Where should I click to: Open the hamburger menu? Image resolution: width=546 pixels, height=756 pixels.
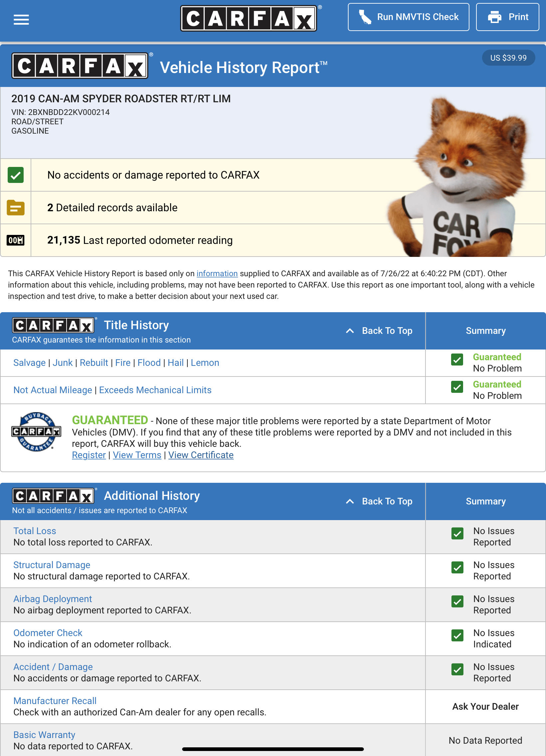(21, 20)
